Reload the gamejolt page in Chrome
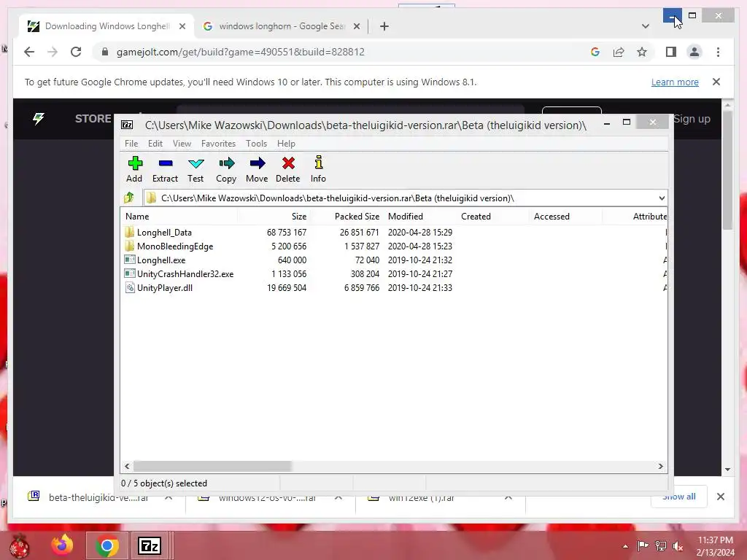Screen dimensions: 747x560 click(x=76, y=52)
